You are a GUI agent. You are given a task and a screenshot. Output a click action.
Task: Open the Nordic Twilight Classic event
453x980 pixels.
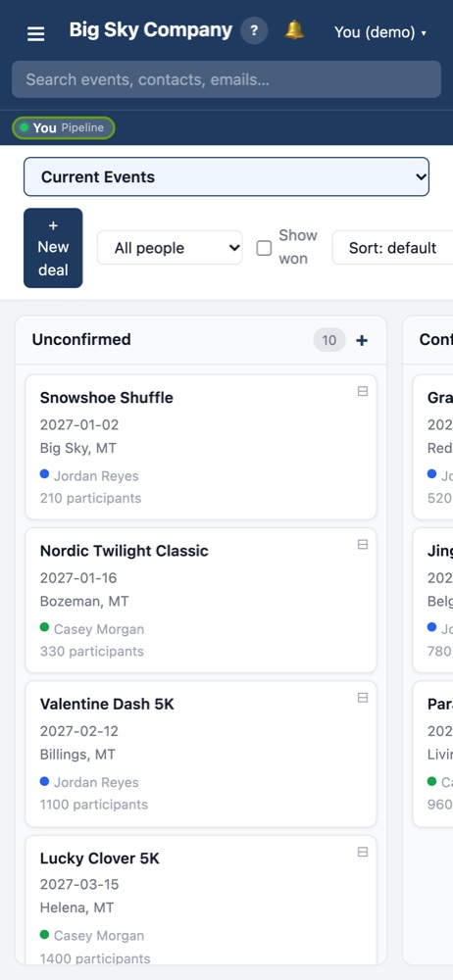[x=124, y=551]
